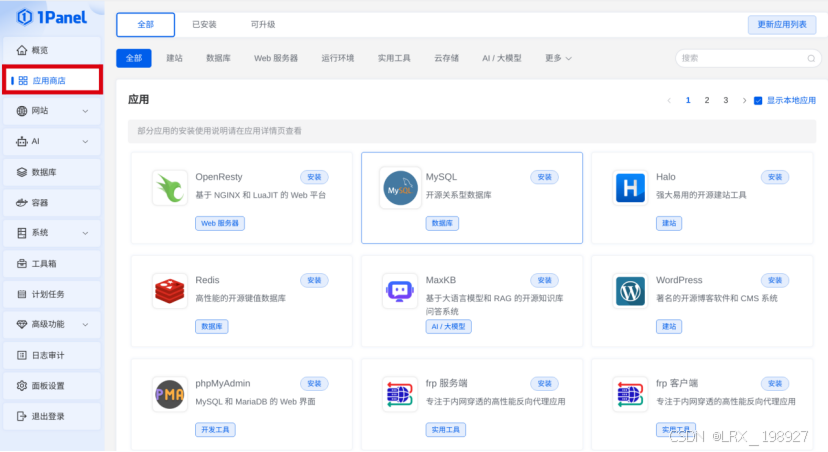
Task: Click the WordPress app logo
Action: [630, 291]
